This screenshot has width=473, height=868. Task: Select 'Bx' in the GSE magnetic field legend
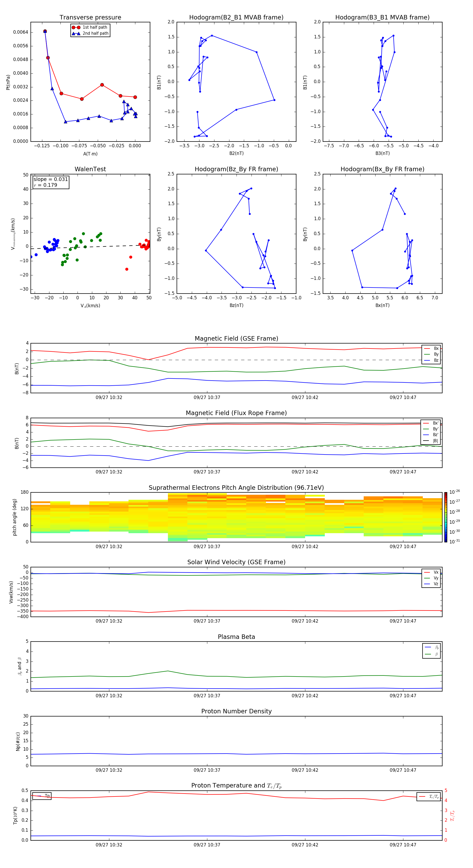431,349
